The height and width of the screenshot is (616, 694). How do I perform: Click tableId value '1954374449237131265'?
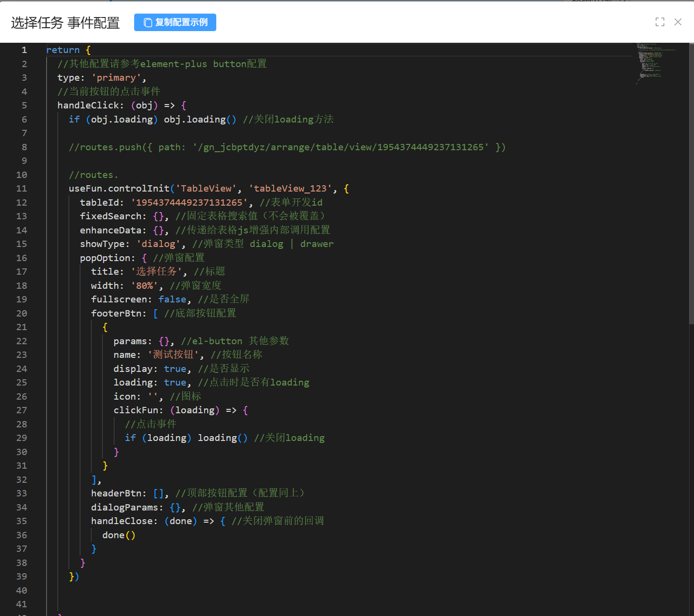tap(189, 202)
